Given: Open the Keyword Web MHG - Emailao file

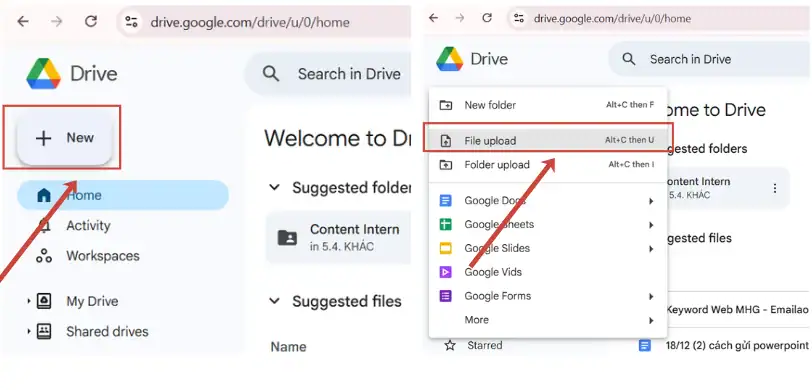Looking at the screenshot, I should point(737,310).
